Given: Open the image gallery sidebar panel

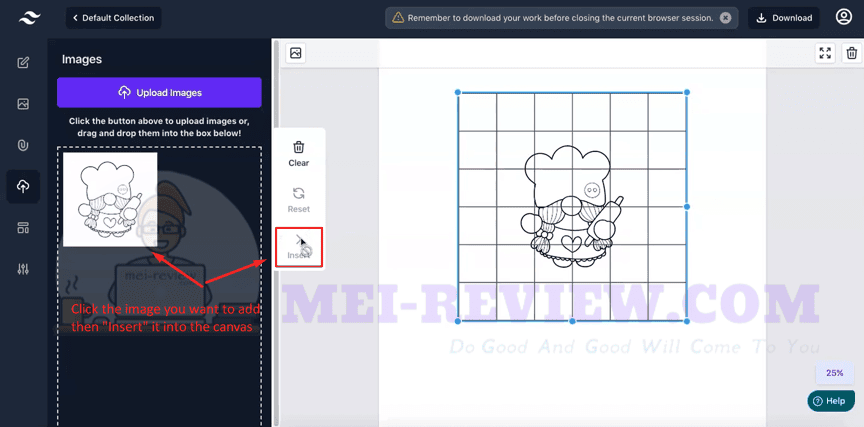Looking at the screenshot, I should (23, 104).
